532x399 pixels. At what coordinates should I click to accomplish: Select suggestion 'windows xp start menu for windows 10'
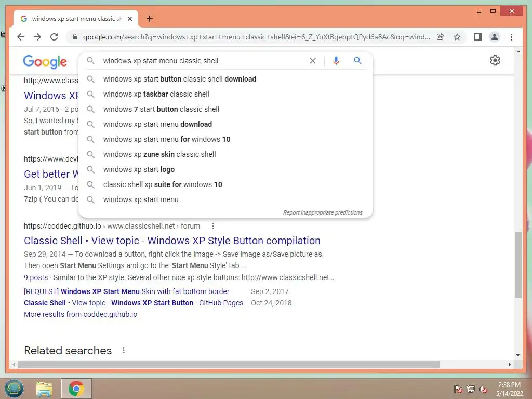[225, 139]
